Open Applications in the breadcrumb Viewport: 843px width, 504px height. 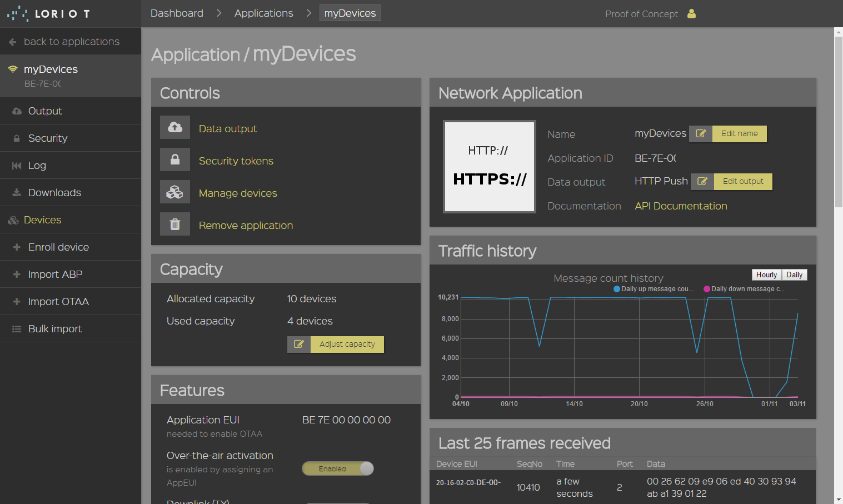(263, 13)
